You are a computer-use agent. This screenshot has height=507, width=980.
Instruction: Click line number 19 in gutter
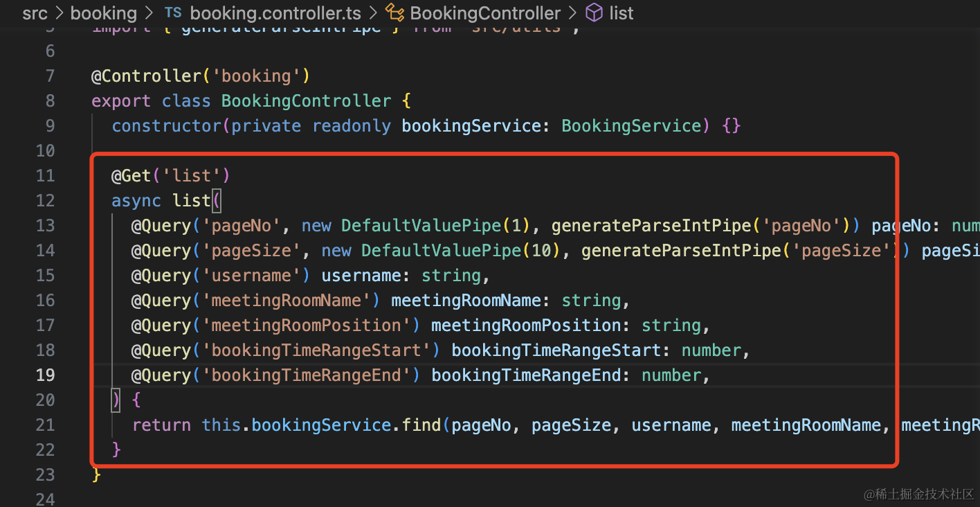pos(45,375)
